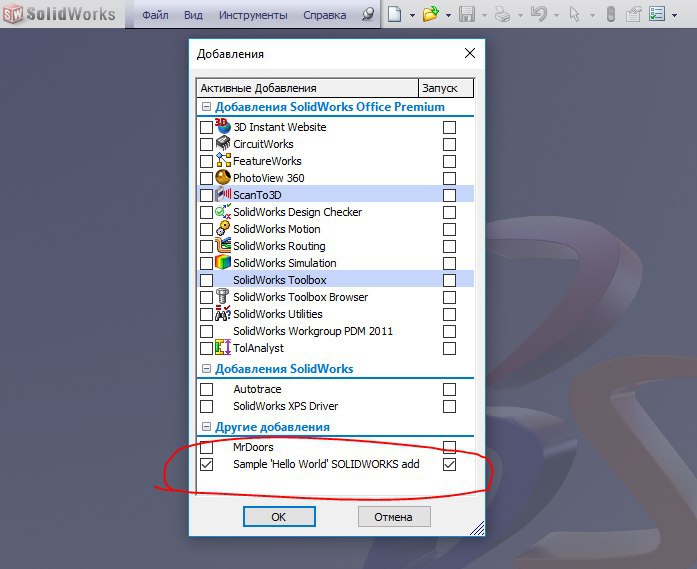Click the file properties icon in toolbar
This screenshot has height=569, width=697.
tap(633, 14)
